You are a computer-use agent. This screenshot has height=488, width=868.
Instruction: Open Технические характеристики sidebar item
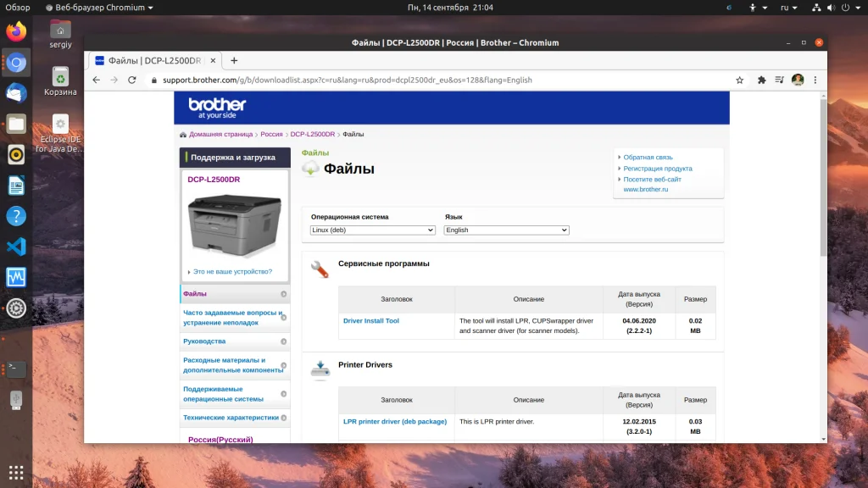coord(231,418)
